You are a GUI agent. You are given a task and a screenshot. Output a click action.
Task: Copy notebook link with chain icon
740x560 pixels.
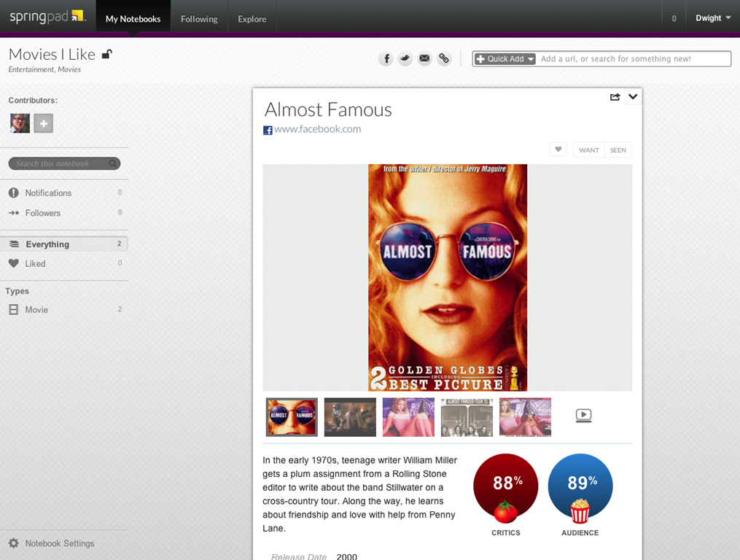click(443, 59)
